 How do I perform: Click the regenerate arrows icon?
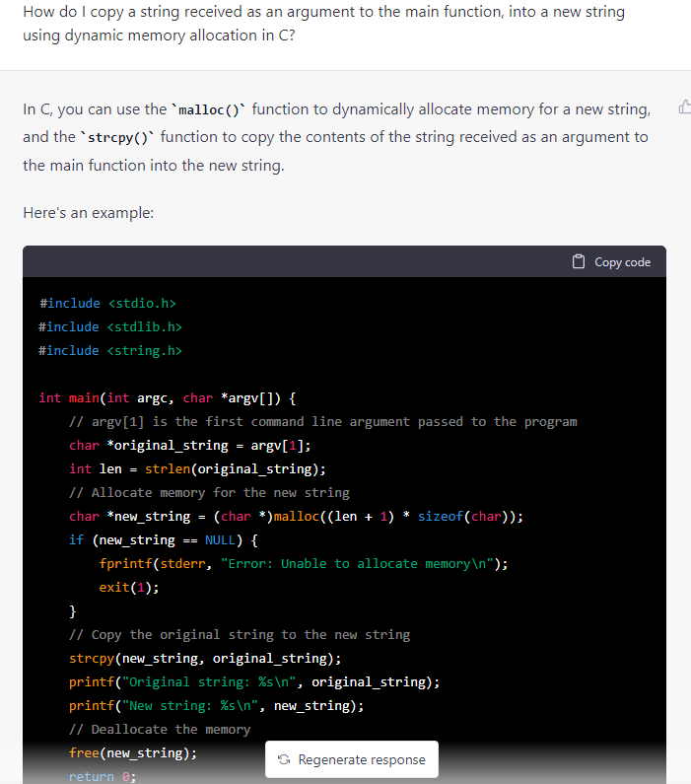(x=284, y=759)
